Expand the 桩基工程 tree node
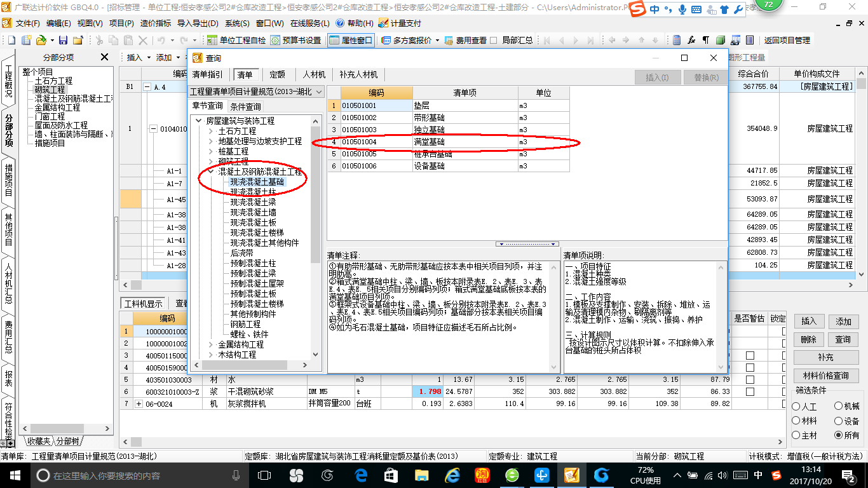 pyautogui.click(x=212, y=151)
